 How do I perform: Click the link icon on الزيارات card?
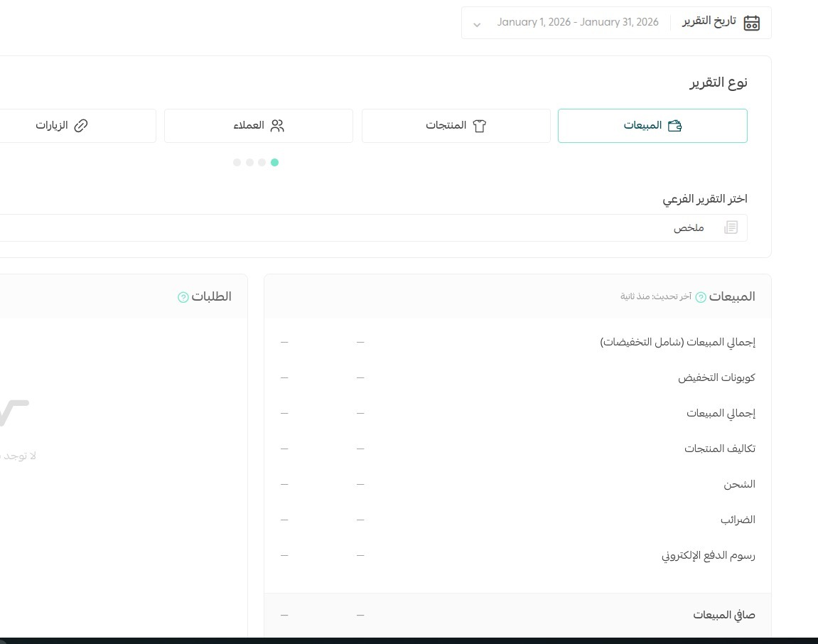point(81,125)
